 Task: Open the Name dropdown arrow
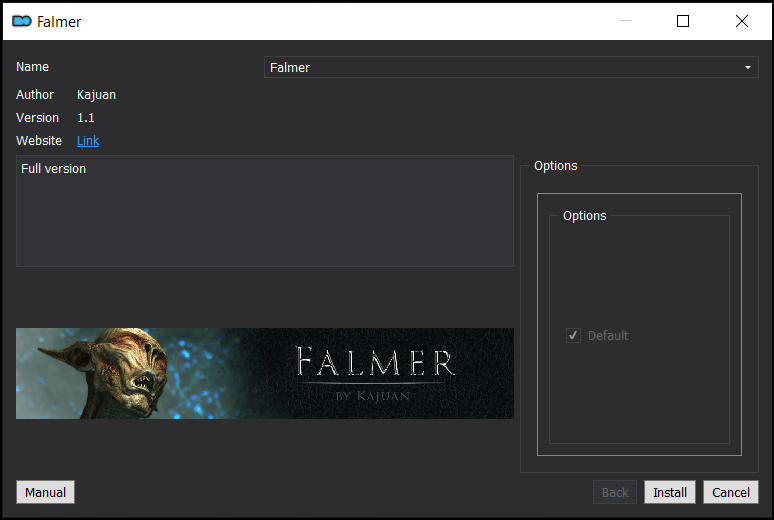(x=747, y=67)
